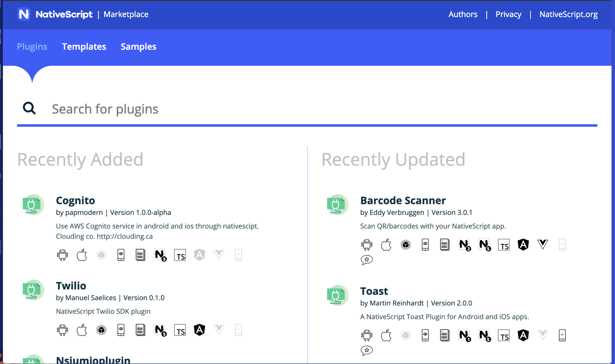Switch to the Samples tab

coord(138,47)
